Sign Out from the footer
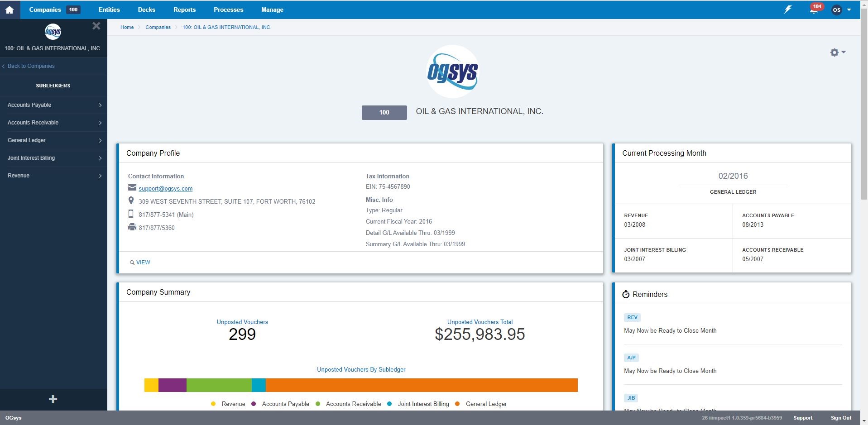 [x=841, y=418]
